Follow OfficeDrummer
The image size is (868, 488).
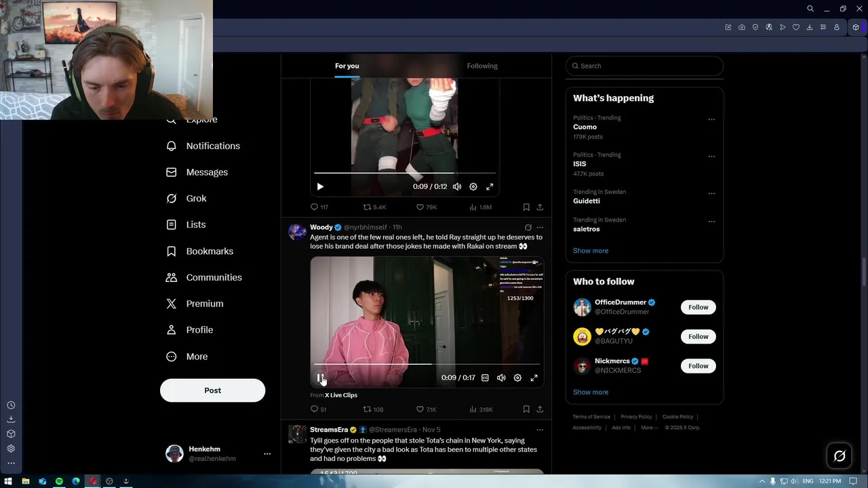click(x=698, y=307)
